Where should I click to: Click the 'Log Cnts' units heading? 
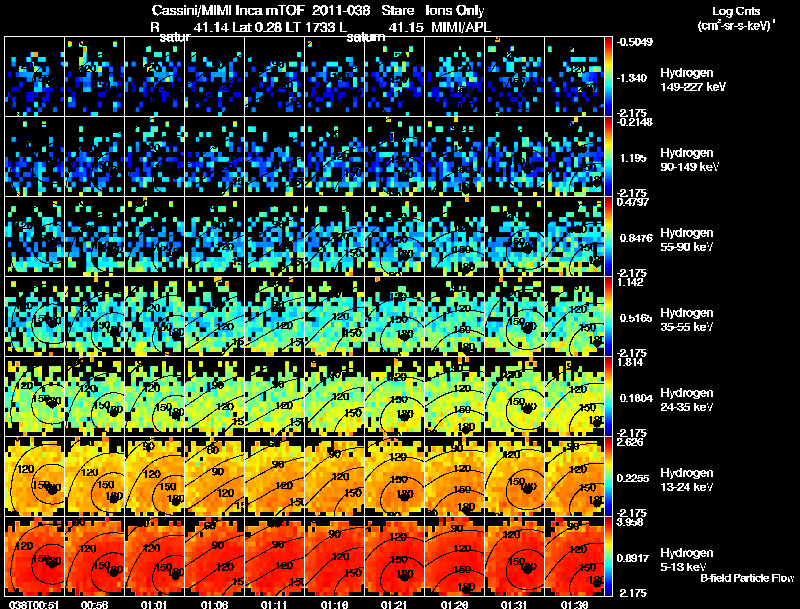click(x=736, y=11)
